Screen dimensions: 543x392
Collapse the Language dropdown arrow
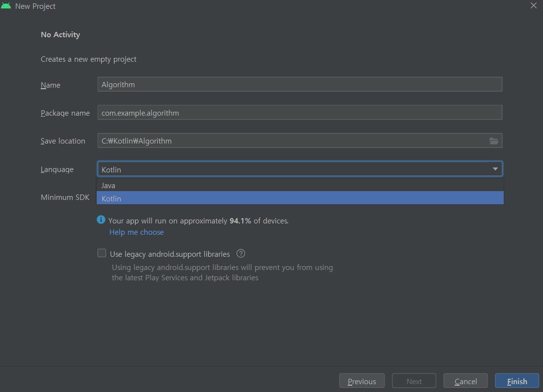point(495,169)
